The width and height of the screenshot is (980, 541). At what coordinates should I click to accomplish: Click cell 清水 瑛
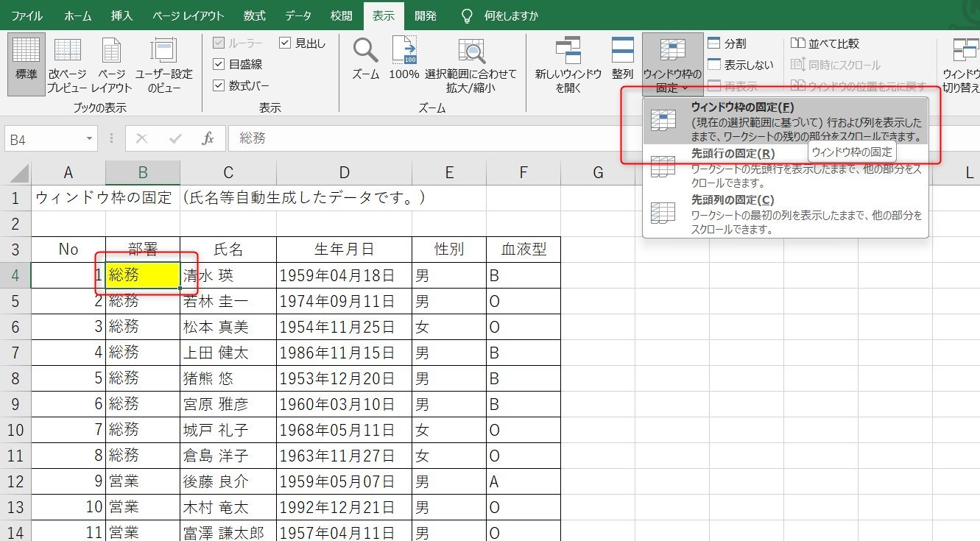click(228, 275)
